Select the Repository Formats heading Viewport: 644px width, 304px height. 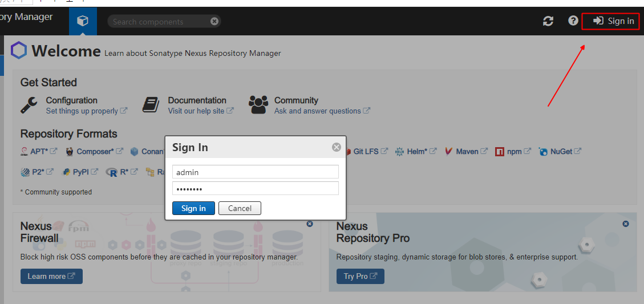click(x=68, y=134)
